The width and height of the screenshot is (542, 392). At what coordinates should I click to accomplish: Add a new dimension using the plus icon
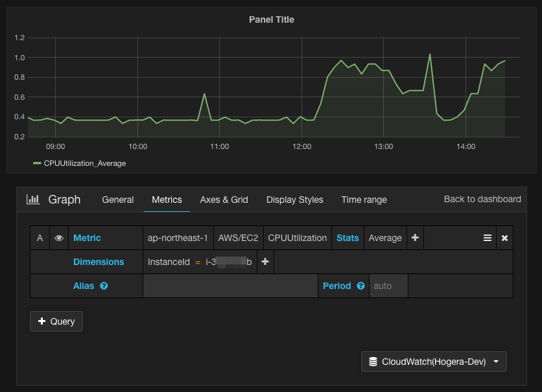tap(264, 262)
